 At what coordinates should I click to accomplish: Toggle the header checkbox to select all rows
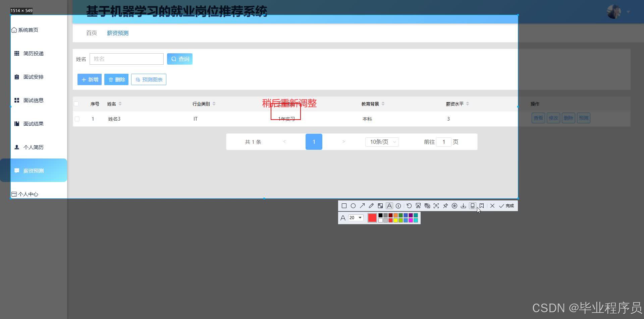point(76,104)
